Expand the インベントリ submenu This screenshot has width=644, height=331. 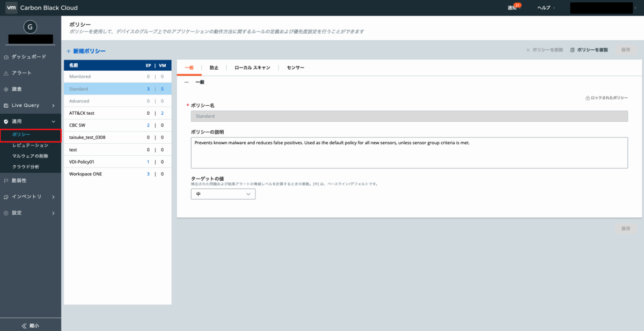tap(53, 197)
